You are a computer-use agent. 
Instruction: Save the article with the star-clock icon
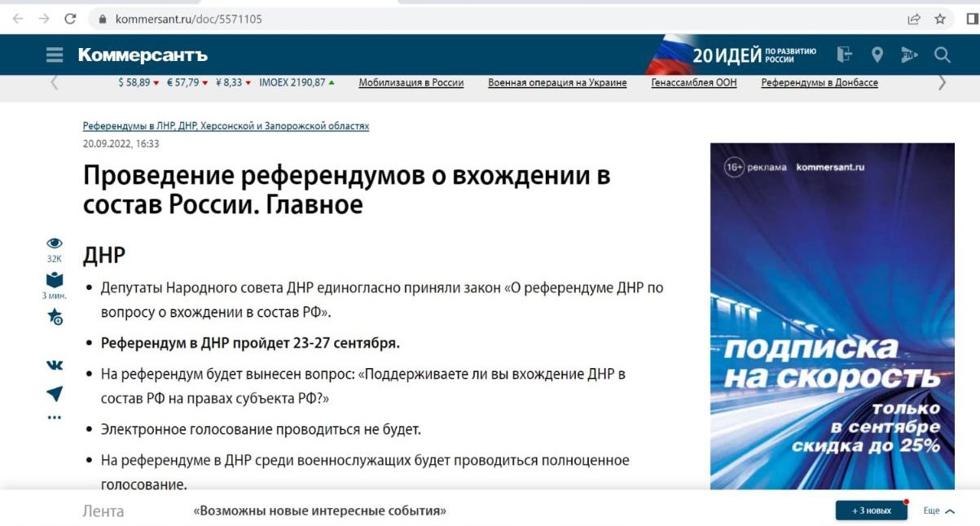tap(55, 317)
